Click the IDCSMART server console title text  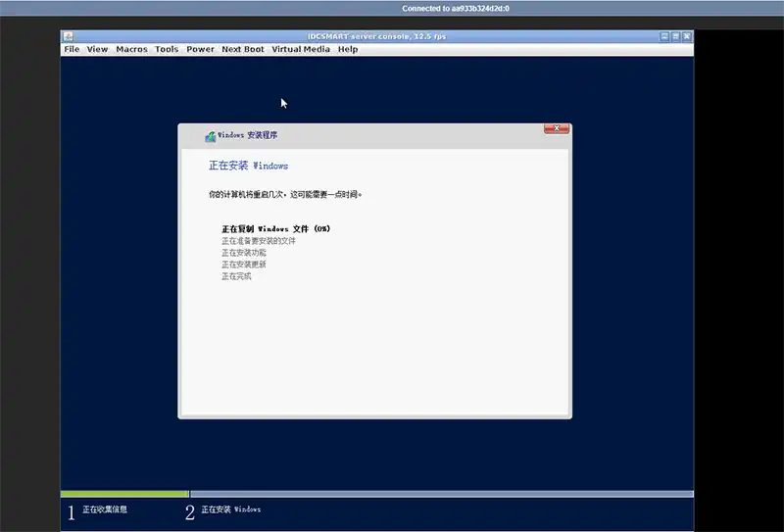[376, 36]
